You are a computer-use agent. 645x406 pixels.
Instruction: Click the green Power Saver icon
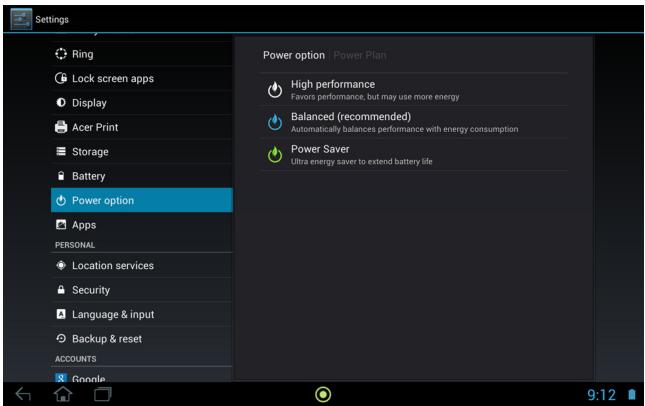(275, 154)
